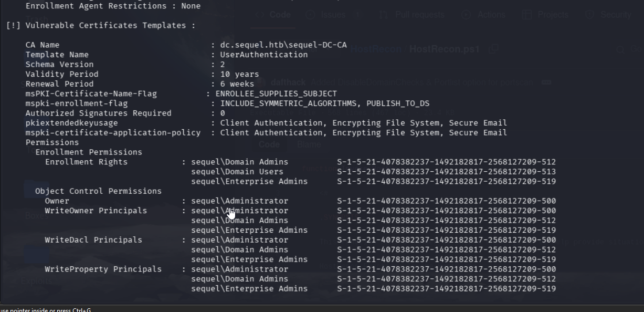Open the Exploits desktop folder
The image size is (644, 312).
36,280
